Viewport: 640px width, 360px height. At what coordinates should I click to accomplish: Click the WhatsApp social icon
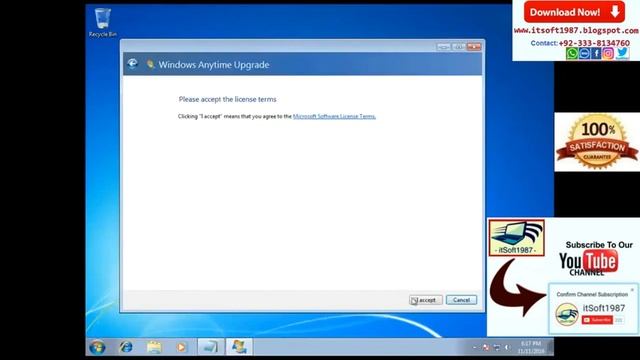571,53
